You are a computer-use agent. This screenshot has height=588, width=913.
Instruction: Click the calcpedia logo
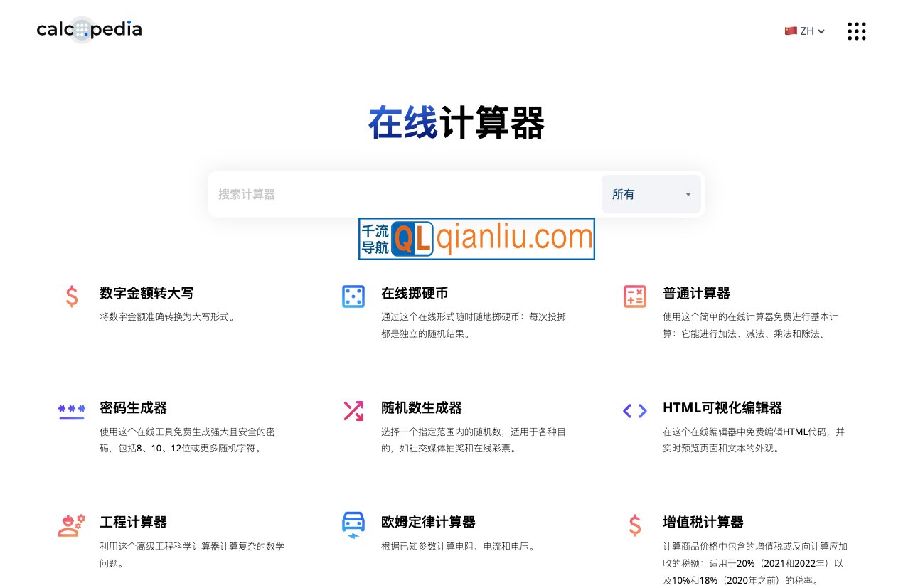pyautogui.click(x=89, y=31)
